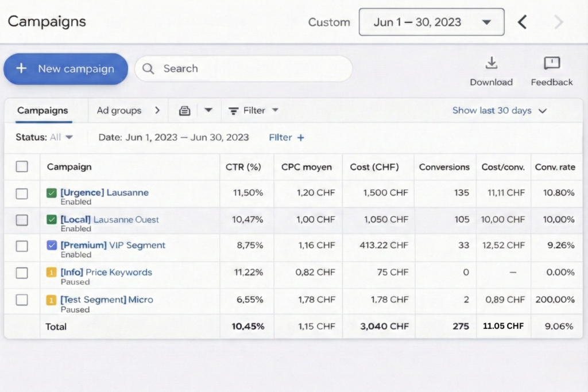Image resolution: width=588 pixels, height=392 pixels.
Task: Open the Urgence Lausanne campaign link
Action: pos(105,193)
